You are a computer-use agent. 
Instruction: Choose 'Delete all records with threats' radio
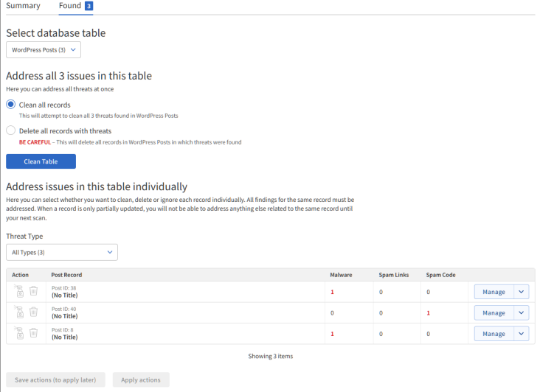(11, 130)
